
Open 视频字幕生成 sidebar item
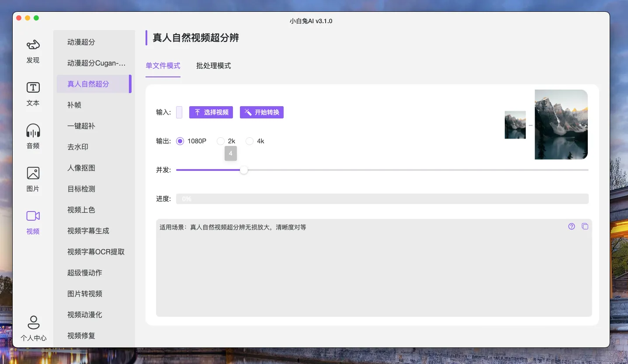94,231
